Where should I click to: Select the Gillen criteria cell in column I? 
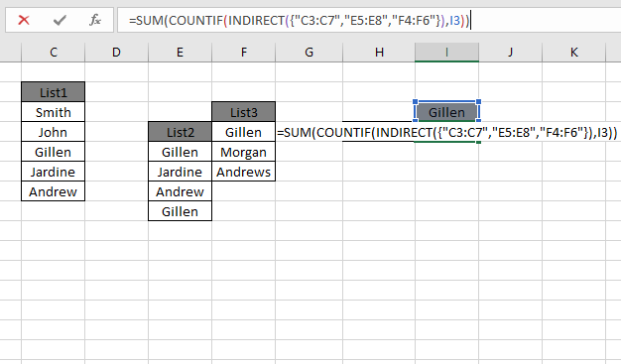click(446, 112)
